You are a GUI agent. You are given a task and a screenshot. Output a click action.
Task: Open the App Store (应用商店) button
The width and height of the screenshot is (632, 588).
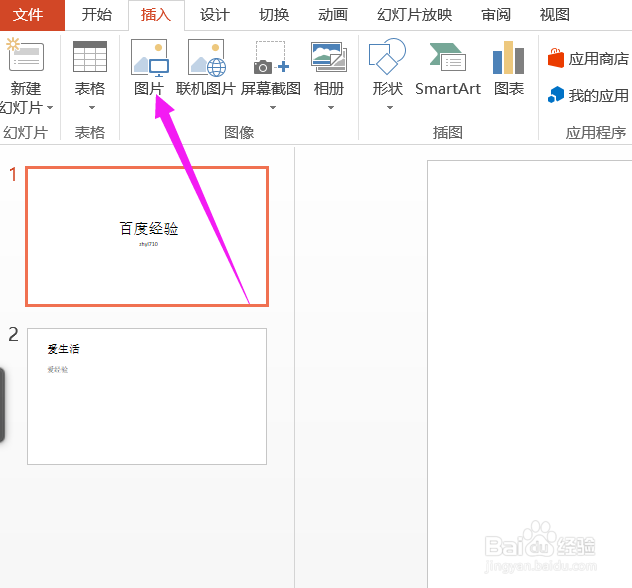pos(588,59)
